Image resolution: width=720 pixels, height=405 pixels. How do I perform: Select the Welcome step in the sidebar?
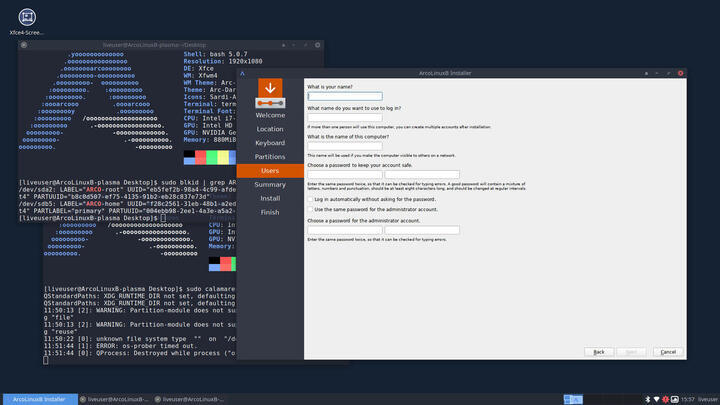[270, 115]
